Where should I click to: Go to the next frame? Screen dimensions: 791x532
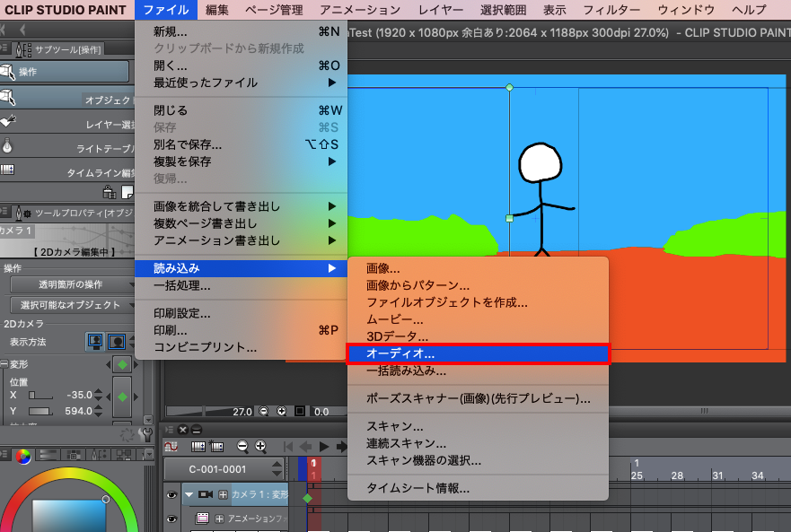pyautogui.click(x=341, y=446)
